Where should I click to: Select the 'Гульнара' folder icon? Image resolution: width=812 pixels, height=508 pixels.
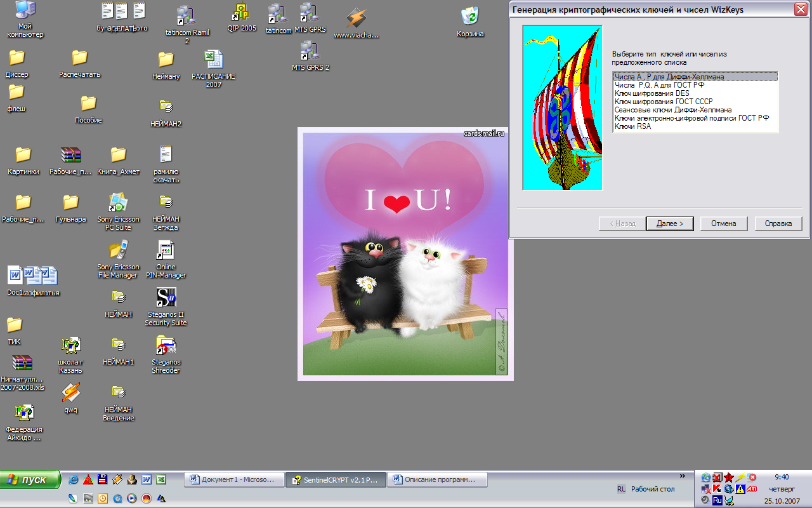click(x=70, y=208)
